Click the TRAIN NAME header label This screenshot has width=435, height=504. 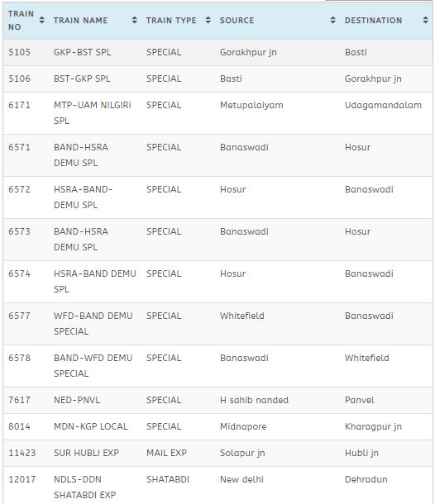point(81,21)
